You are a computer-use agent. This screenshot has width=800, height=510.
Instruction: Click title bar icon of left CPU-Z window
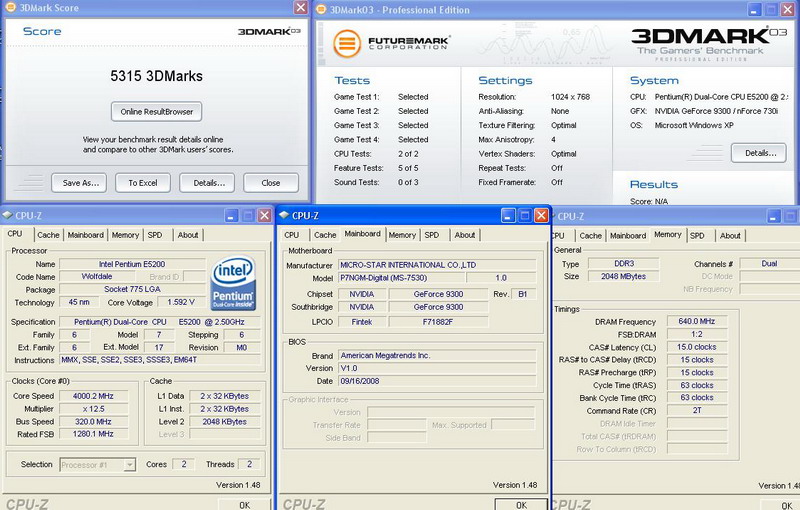click(x=7, y=216)
